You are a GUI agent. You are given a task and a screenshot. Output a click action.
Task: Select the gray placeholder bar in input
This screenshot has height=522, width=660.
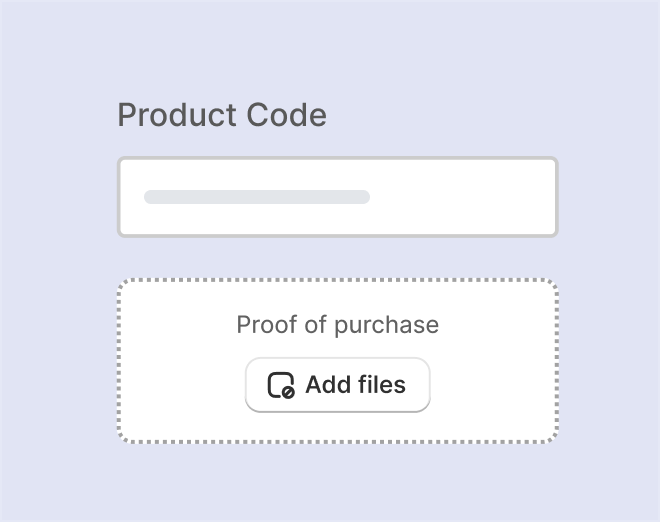tap(257, 197)
